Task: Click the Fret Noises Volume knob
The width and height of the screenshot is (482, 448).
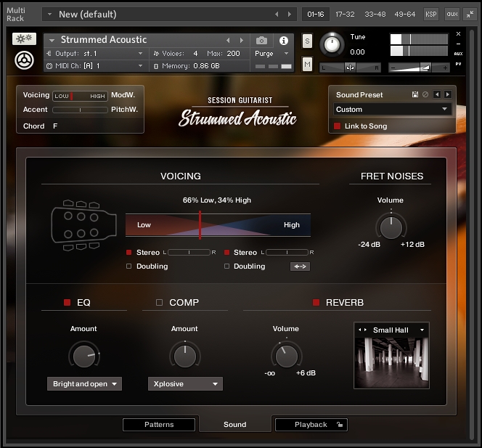Action: [391, 228]
